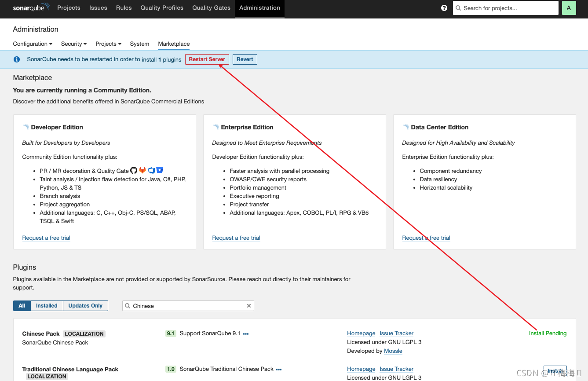Image resolution: width=588 pixels, height=381 pixels.
Task: Go to Quality Gates
Action: point(211,8)
